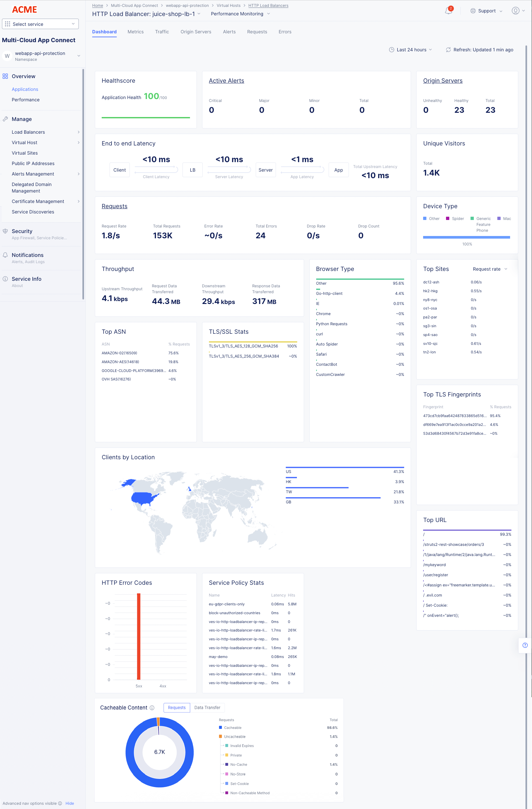Open the Request rate dropdown in Top Sites

coord(489,269)
